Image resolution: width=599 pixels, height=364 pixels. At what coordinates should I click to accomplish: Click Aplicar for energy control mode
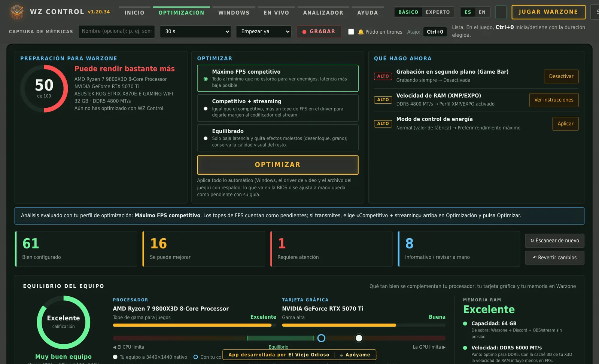566,124
